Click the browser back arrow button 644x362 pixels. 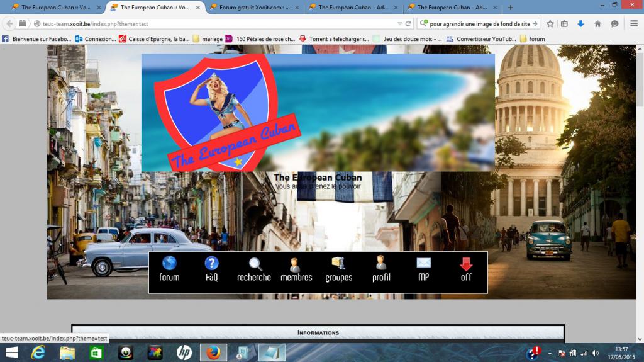click(10, 24)
